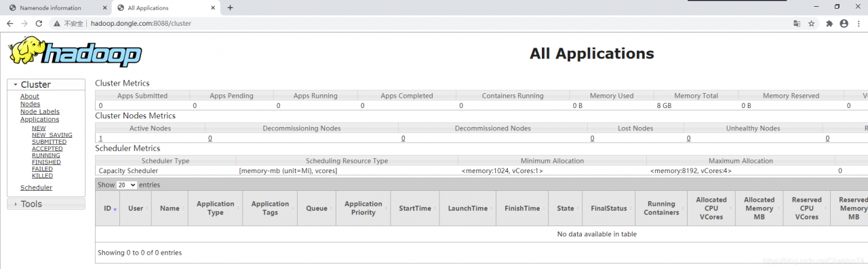Open the Show entries count dropdown
The width and height of the screenshot is (868, 269).
[x=127, y=185]
